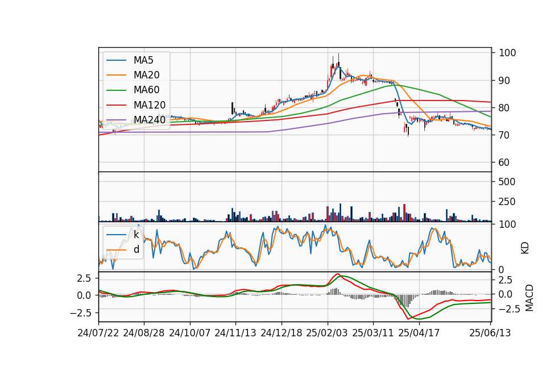Click the 24/08/28 date label
Image resolution: width=546 pixels, height=392 pixels.
(x=144, y=333)
